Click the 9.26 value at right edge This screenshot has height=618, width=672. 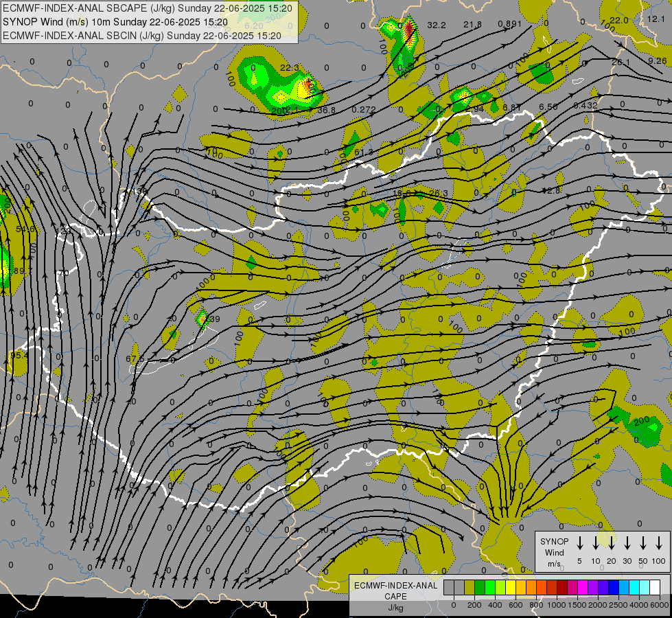pos(658,61)
